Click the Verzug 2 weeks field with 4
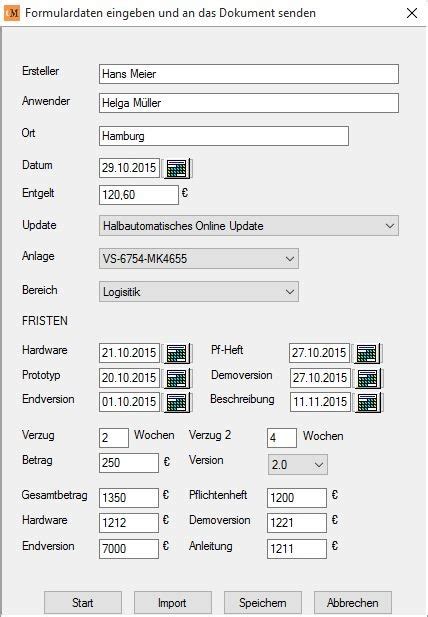This screenshot has width=428, height=617. 282,438
